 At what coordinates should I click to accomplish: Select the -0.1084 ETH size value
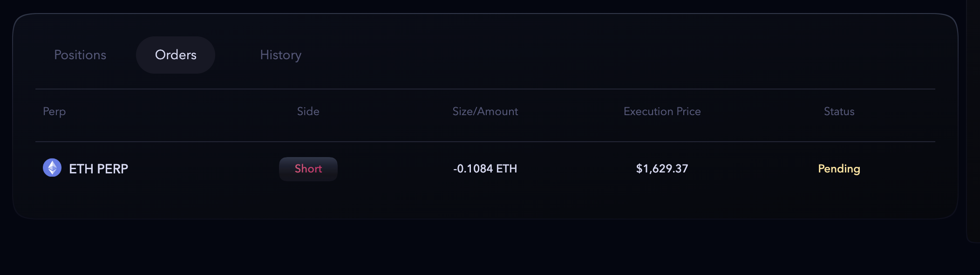(485, 169)
